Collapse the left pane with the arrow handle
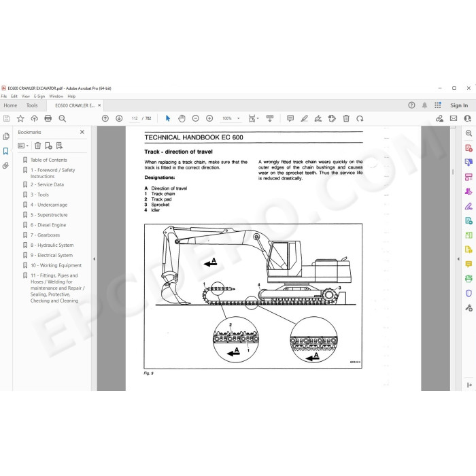Screen dimensions: 476x476 (x=94, y=259)
